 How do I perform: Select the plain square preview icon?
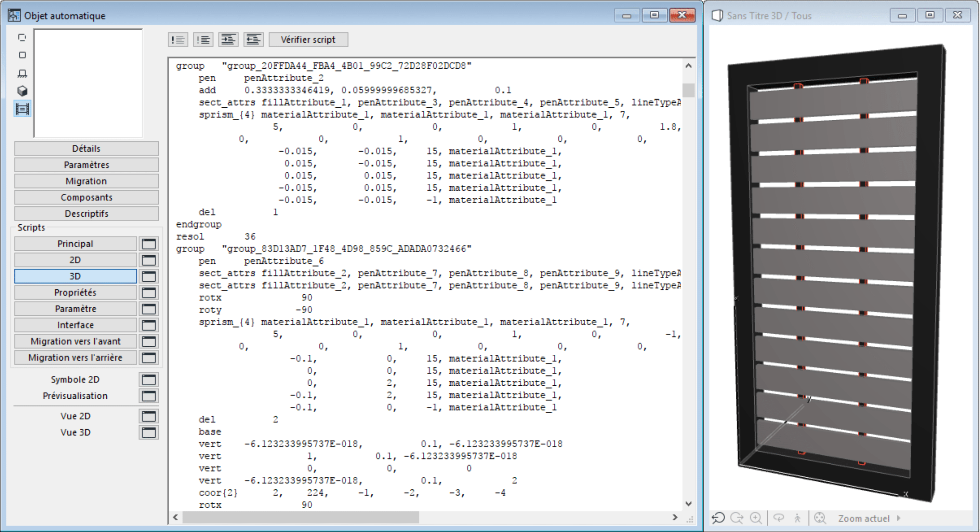[x=22, y=55]
